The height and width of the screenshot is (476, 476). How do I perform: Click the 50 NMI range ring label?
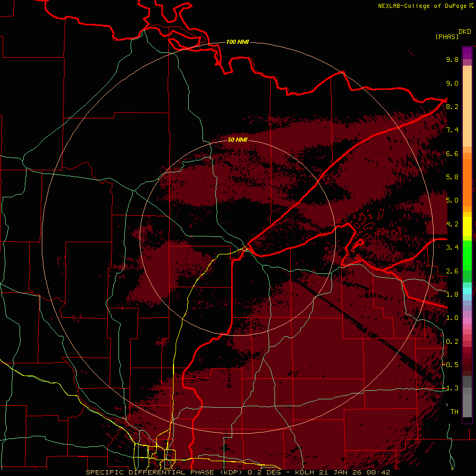click(237, 140)
